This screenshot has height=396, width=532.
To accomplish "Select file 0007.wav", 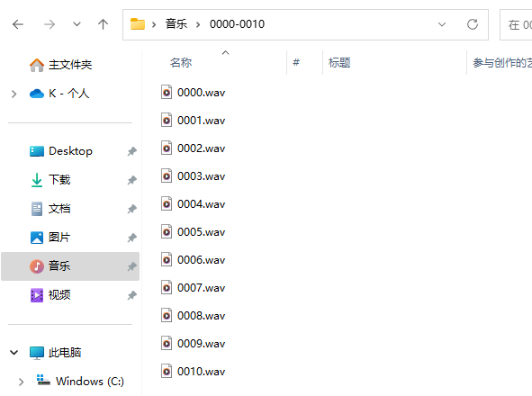I will pyautogui.click(x=202, y=288).
